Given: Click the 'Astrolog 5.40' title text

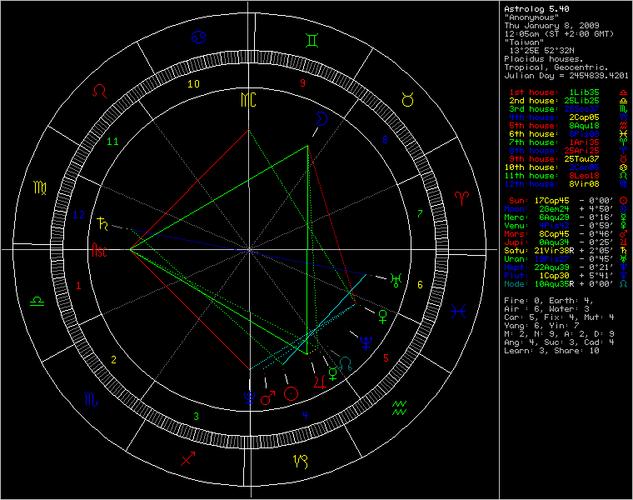Looking at the screenshot, I should click(537, 9).
